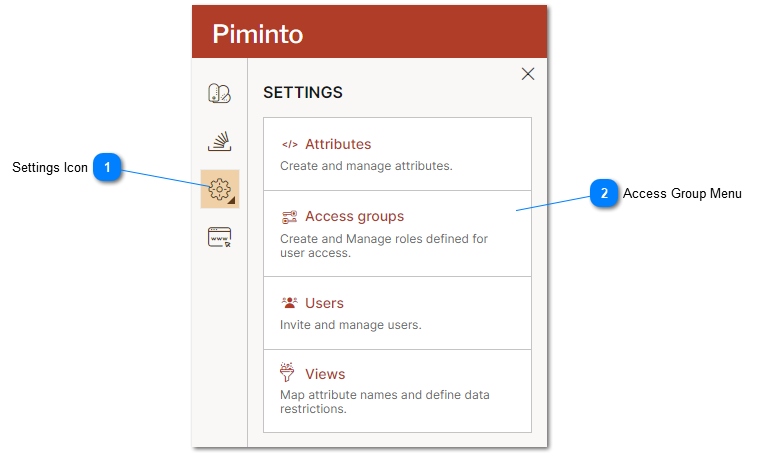
Task: Select the Settings gear icon
Action: (220, 189)
